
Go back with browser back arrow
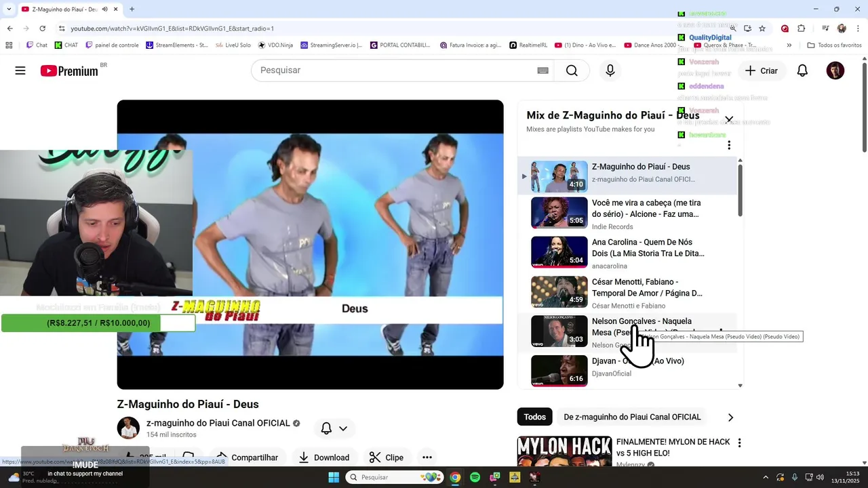(9, 28)
